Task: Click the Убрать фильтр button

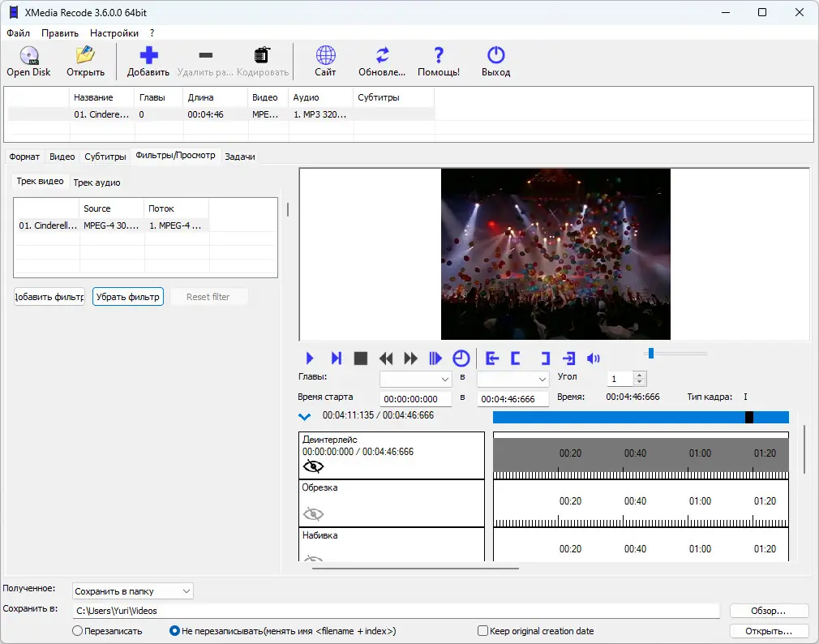Action: (x=127, y=297)
